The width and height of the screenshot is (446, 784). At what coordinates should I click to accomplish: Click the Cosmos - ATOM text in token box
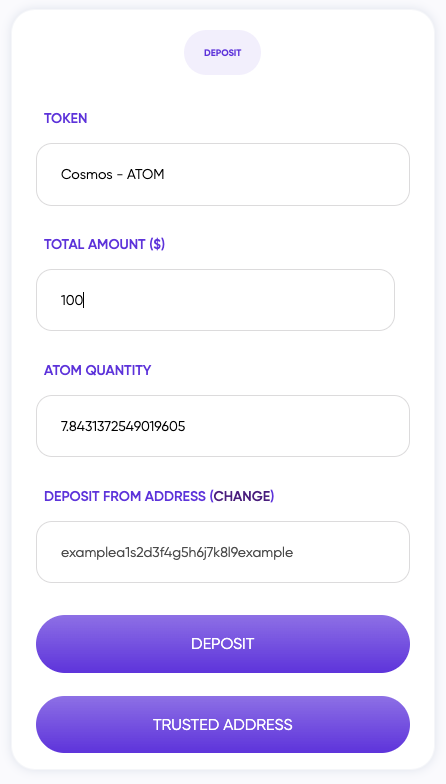pos(112,174)
